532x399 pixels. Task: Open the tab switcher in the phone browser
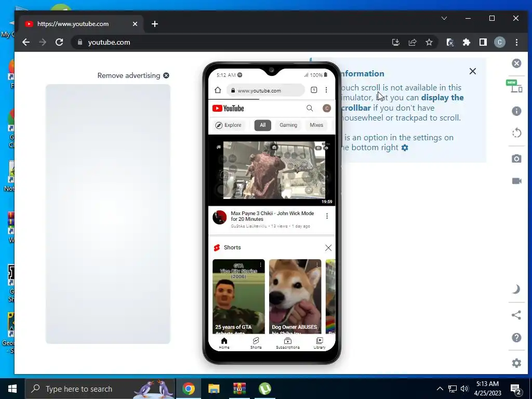314,90
